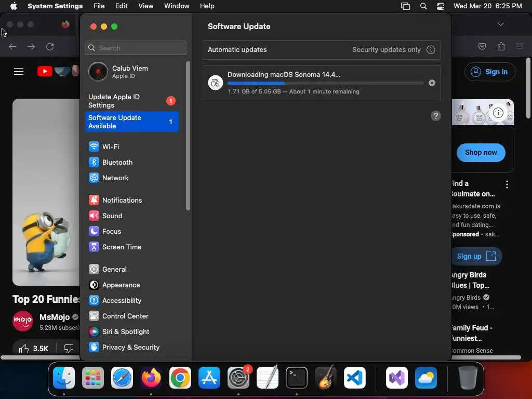The image size is (532, 399).
Task: Click the macOS update icon
Action: pyautogui.click(x=215, y=83)
